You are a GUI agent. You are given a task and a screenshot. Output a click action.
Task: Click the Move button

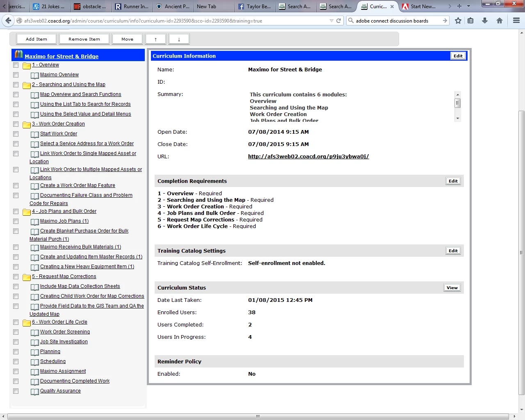(x=127, y=39)
